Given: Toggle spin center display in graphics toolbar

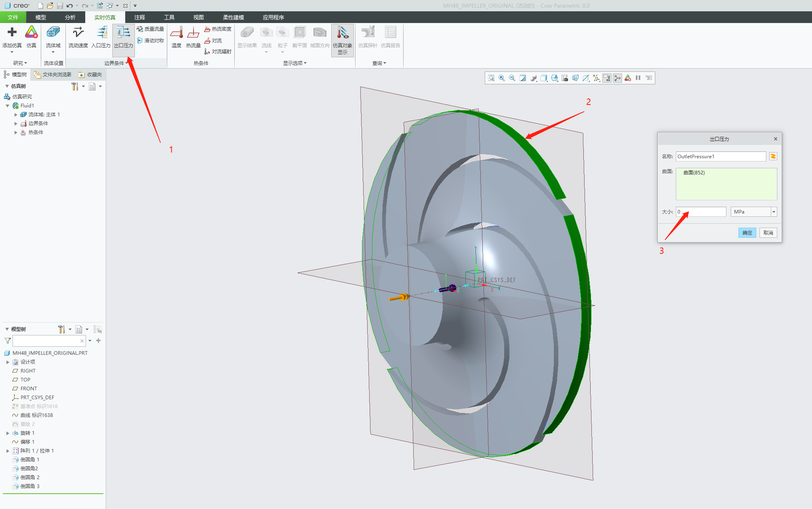Looking at the screenshot, I should pos(617,78).
